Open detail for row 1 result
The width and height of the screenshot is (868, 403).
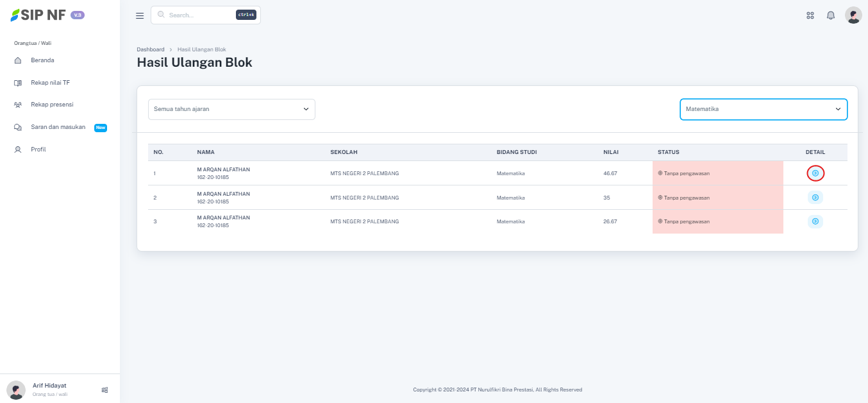pyautogui.click(x=815, y=173)
